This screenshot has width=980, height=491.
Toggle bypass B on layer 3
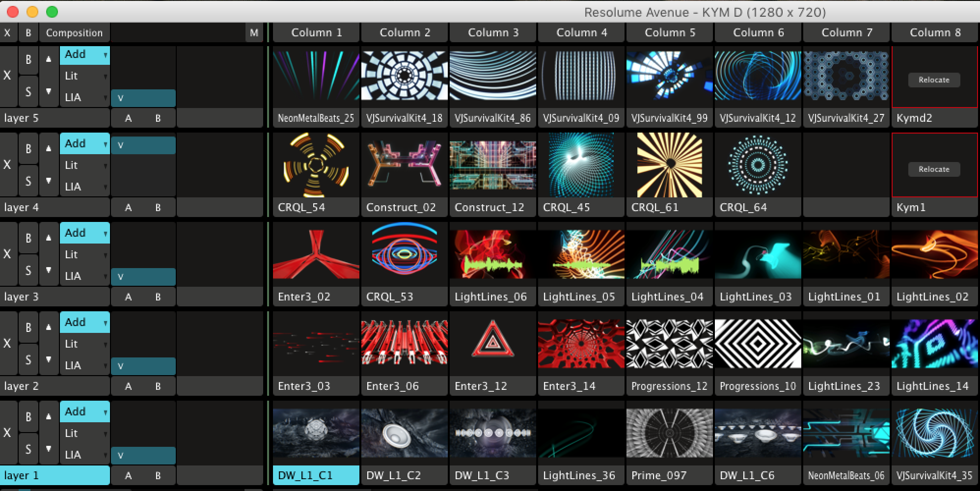[x=28, y=238]
